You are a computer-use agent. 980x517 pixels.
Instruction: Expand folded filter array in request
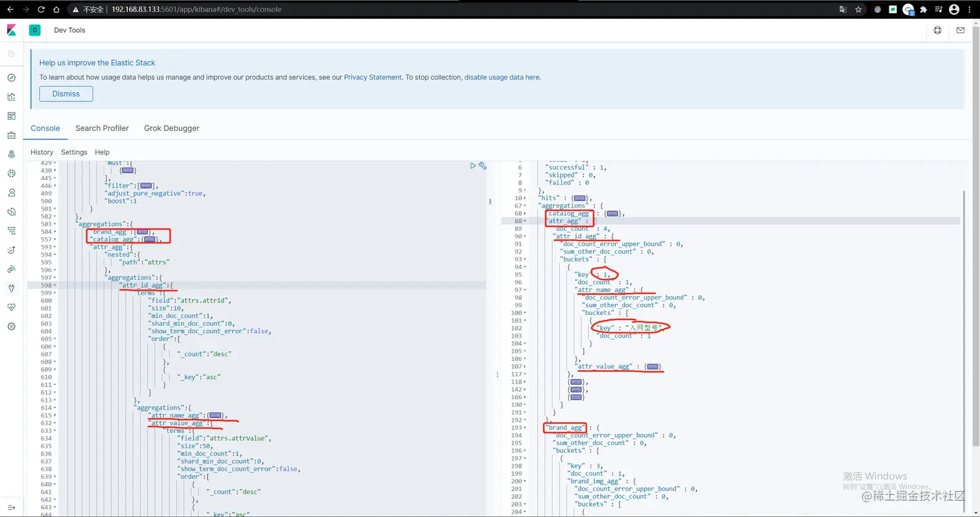point(146,185)
